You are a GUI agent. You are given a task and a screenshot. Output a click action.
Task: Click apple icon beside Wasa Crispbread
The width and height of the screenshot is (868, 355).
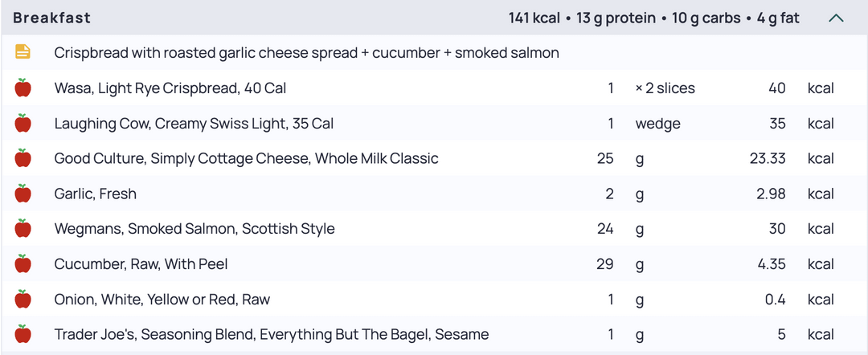23,88
